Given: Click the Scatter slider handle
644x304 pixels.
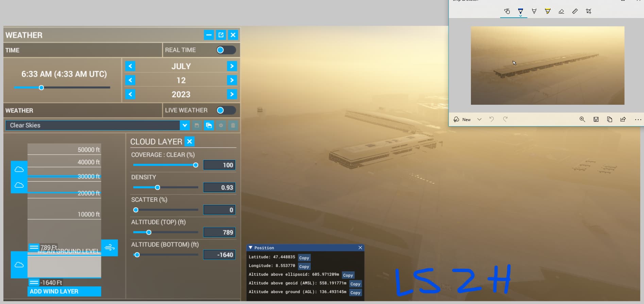Looking at the screenshot, I should point(136,210).
